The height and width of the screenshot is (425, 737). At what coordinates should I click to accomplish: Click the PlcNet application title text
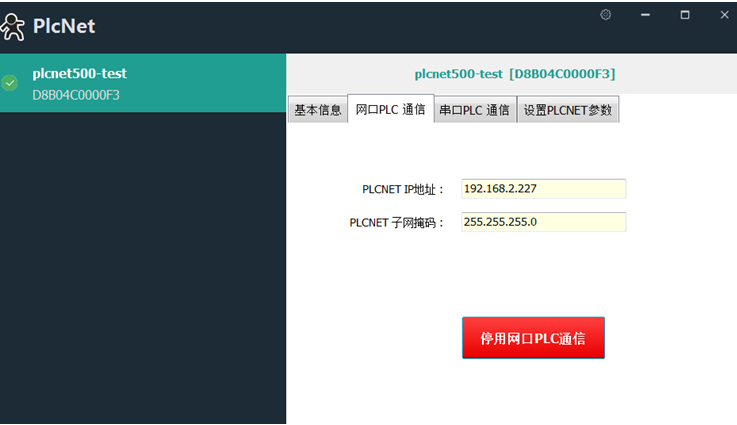64,26
